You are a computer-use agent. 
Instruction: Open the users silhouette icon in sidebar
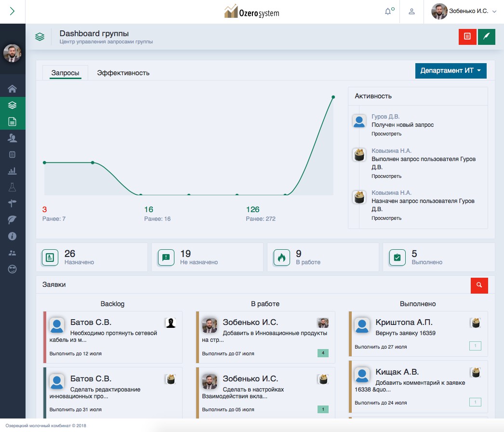click(12, 138)
